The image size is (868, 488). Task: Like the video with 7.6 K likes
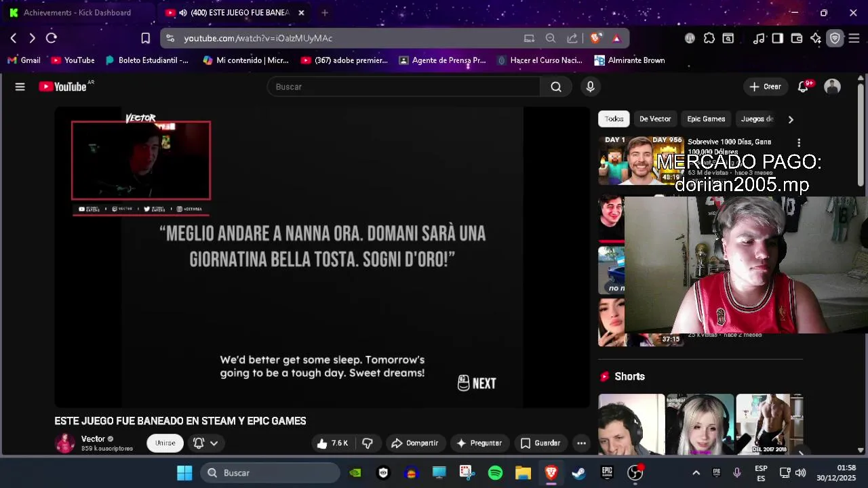click(x=332, y=443)
